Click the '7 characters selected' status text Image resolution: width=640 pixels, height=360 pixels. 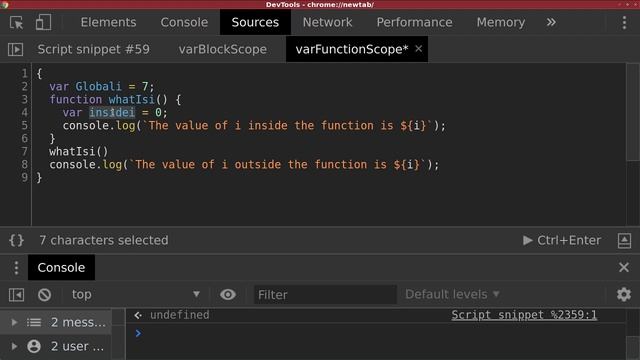pos(104,240)
